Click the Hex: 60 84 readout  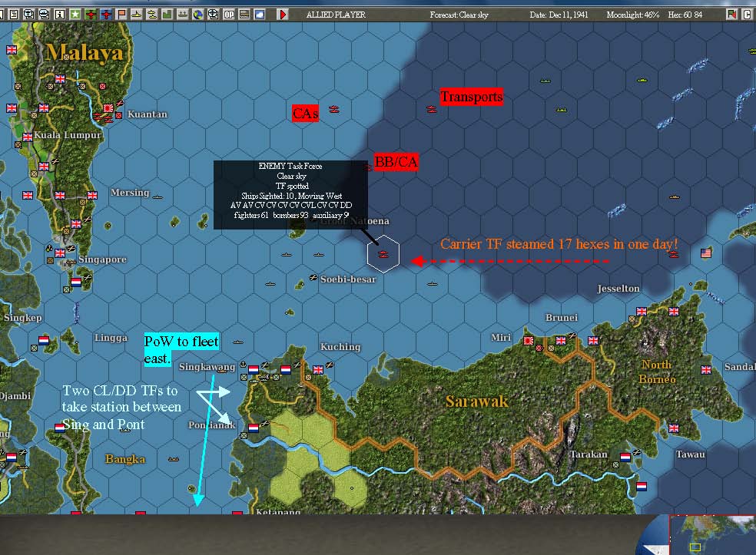tap(685, 15)
